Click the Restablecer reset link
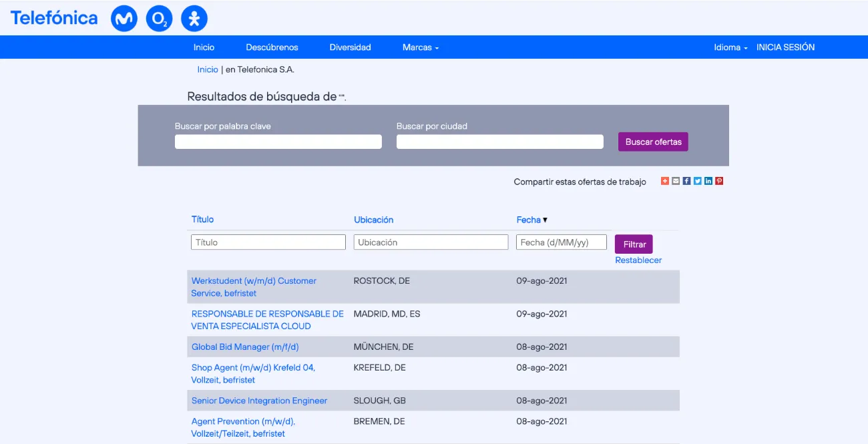The image size is (868, 444). coord(638,260)
